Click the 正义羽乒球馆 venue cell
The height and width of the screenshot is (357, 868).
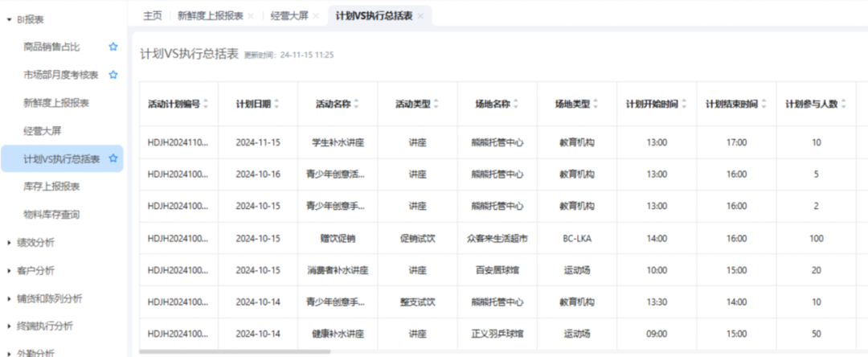pos(497,334)
